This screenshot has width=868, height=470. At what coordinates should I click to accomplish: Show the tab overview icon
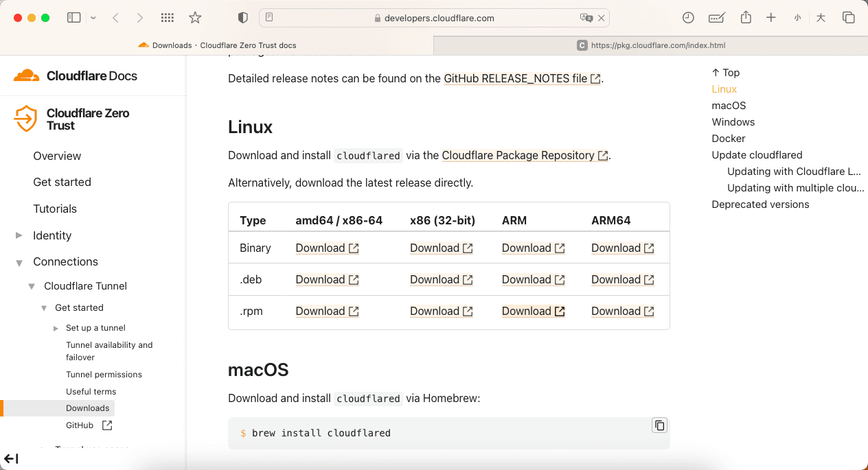point(849,18)
